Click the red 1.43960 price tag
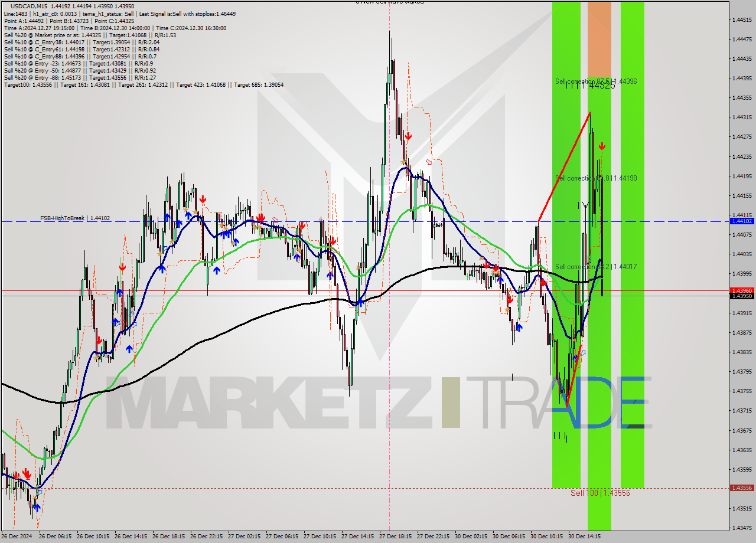Image resolution: width=756 pixels, height=543 pixels. click(742, 290)
